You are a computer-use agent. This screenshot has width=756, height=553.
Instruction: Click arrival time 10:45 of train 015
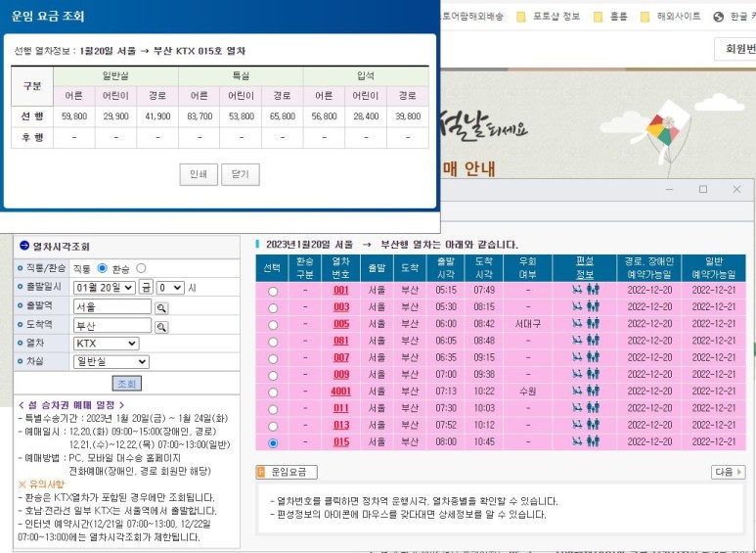click(x=483, y=441)
